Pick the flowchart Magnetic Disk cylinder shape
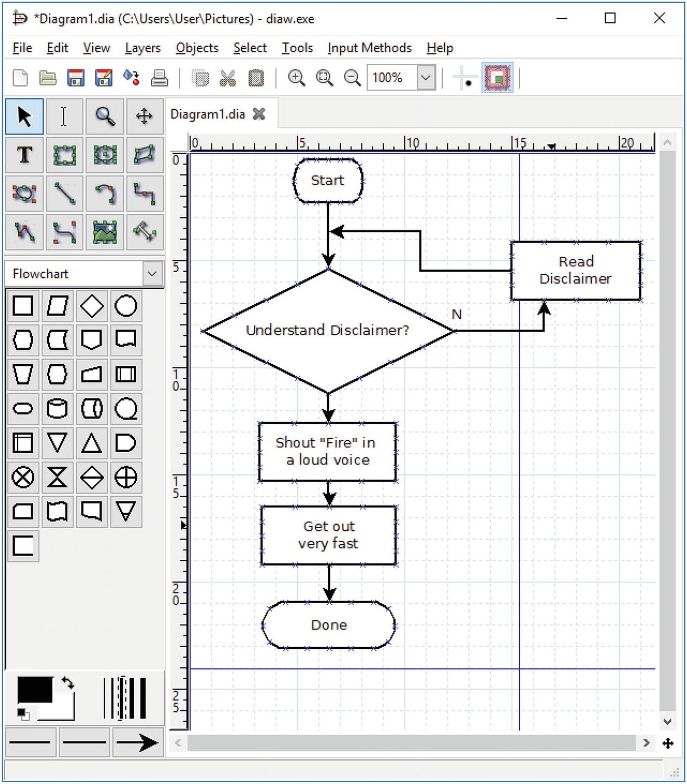Viewport: 687px width, 784px height. pyautogui.click(x=57, y=408)
